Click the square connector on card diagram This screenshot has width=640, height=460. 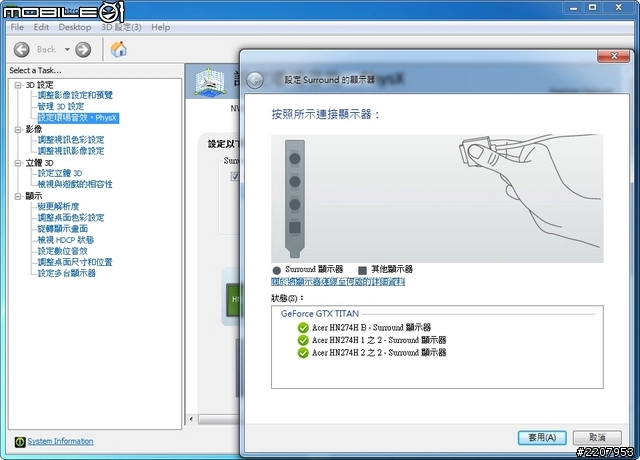[x=295, y=227]
